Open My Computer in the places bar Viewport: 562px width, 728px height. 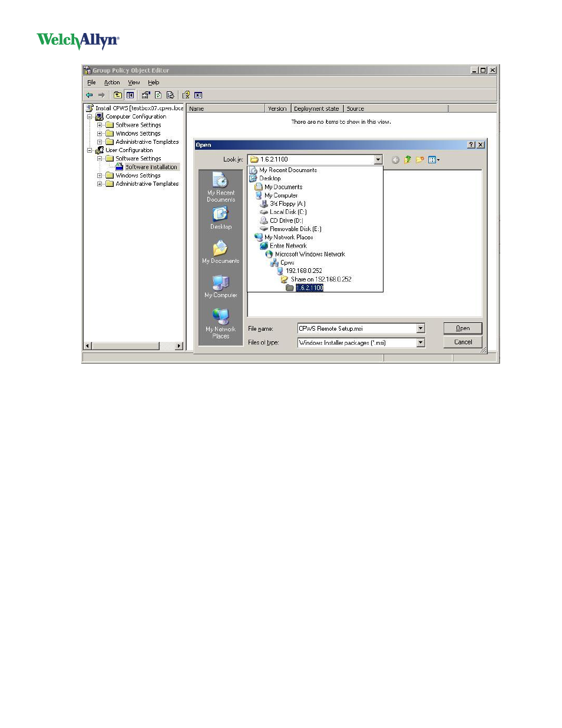pyautogui.click(x=221, y=286)
